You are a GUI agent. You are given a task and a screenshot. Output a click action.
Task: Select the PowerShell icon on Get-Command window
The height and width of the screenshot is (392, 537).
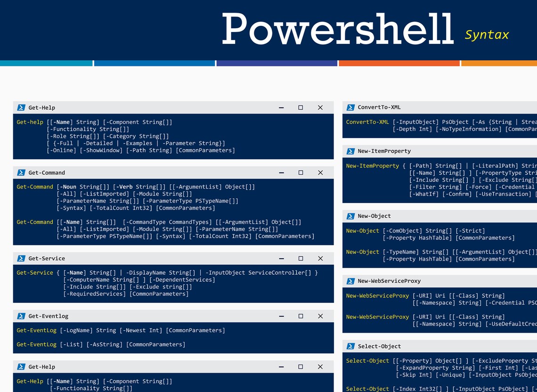(x=21, y=172)
